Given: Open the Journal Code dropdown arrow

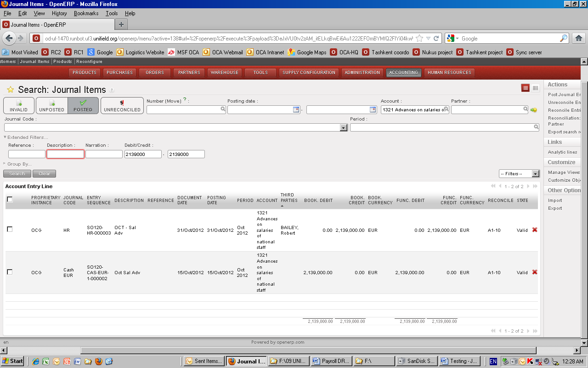Looking at the screenshot, I should (x=344, y=127).
